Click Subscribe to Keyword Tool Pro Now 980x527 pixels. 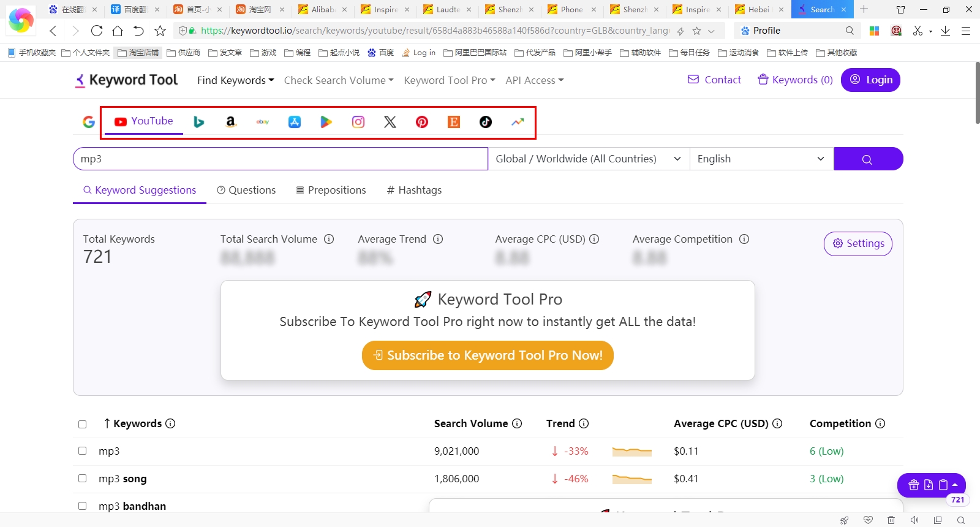pyautogui.click(x=488, y=355)
